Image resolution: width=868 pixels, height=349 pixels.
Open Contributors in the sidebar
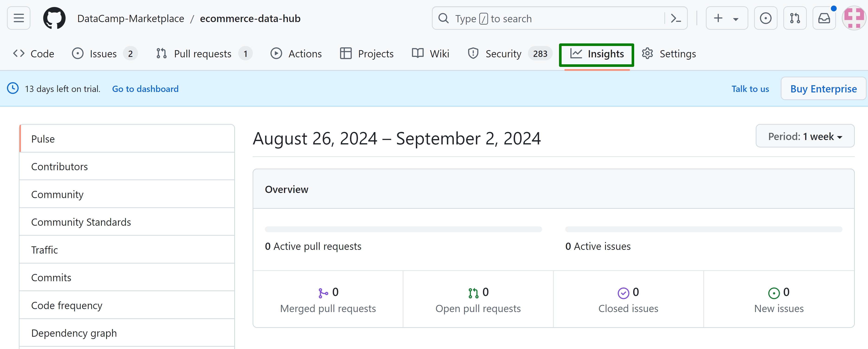coord(127,166)
